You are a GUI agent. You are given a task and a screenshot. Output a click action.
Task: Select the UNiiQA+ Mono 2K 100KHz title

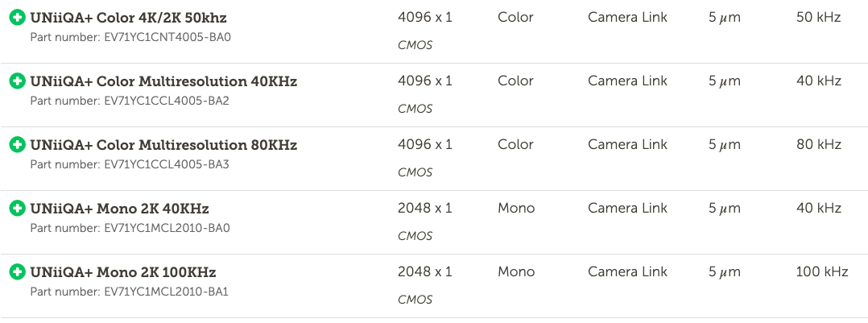123,272
